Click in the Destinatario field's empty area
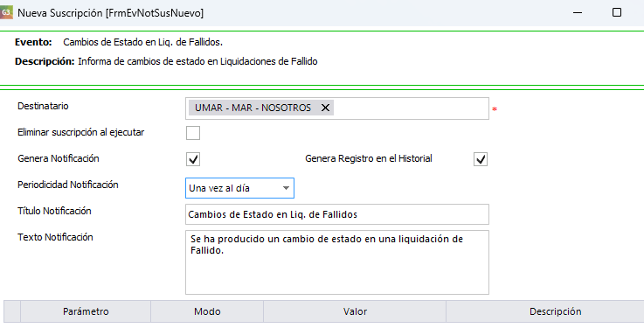This screenshot has height=328, width=644. point(411,108)
